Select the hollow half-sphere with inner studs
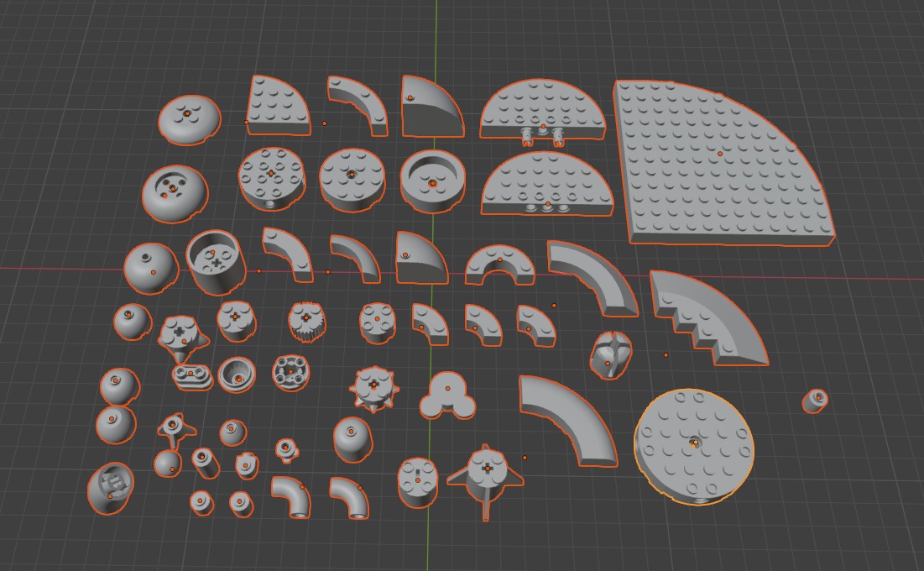Viewport: 924px width, 571px height. (111, 489)
